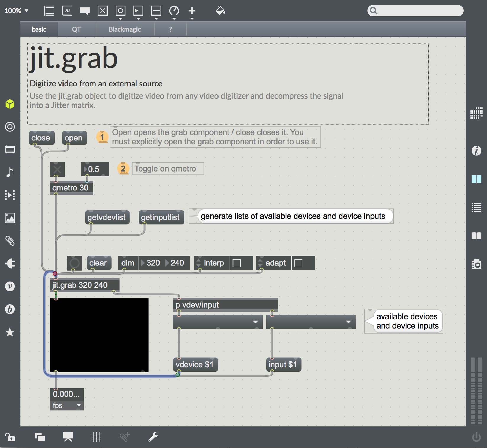The width and height of the screenshot is (487, 448).
Task: Open the camera snapshots in right sidebar
Action: tap(476, 264)
